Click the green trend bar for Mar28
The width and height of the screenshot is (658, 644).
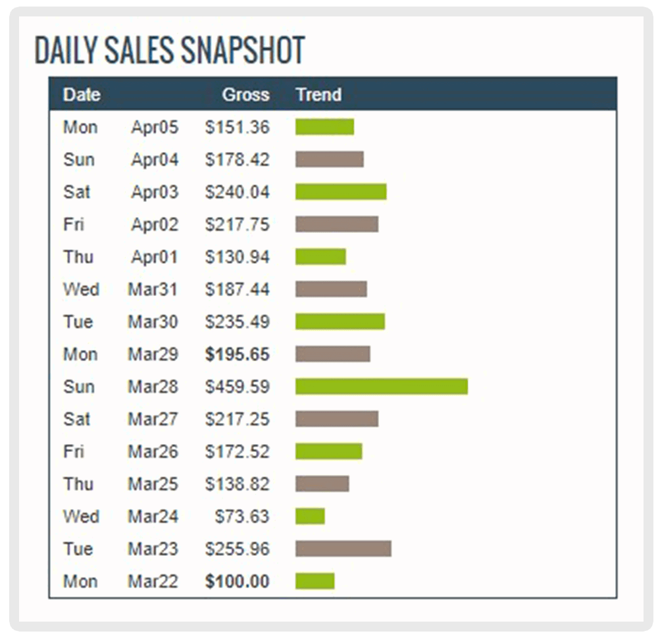coord(382,386)
